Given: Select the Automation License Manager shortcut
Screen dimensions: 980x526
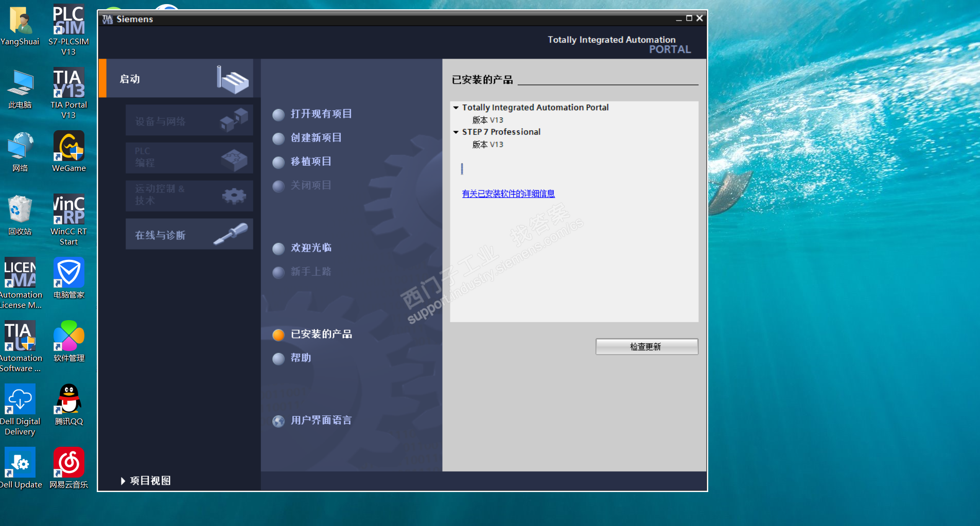Looking at the screenshot, I should [x=20, y=283].
